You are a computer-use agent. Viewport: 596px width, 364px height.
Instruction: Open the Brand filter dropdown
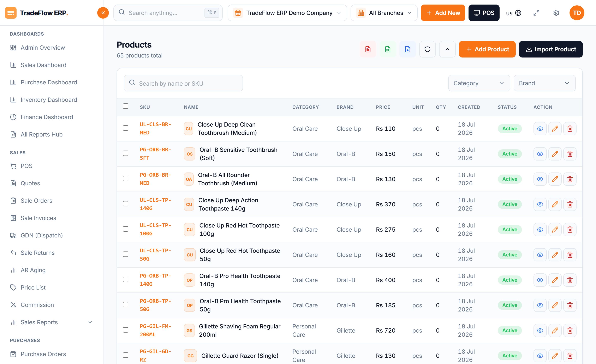point(544,83)
